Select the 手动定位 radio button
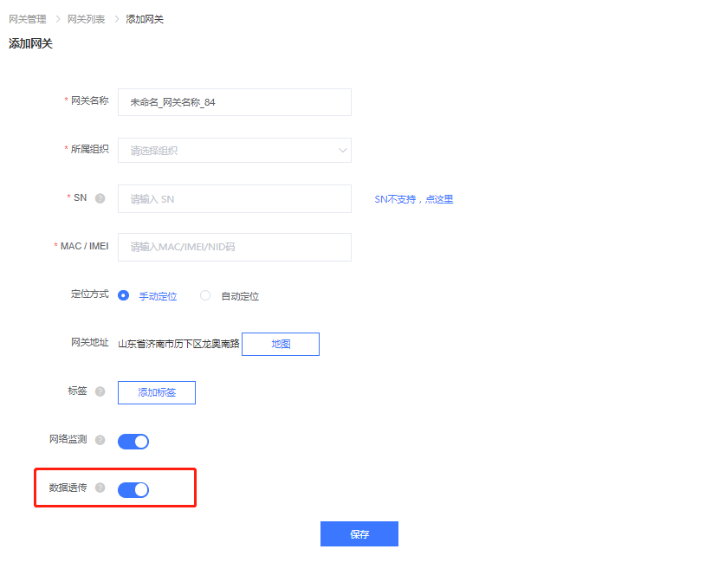This screenshot has height=588, width=725. click(124, 295)
